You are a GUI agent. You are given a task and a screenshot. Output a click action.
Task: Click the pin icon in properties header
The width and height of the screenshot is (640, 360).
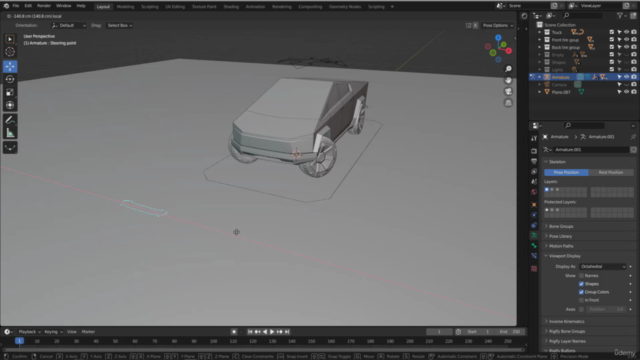tap(633, 137)
